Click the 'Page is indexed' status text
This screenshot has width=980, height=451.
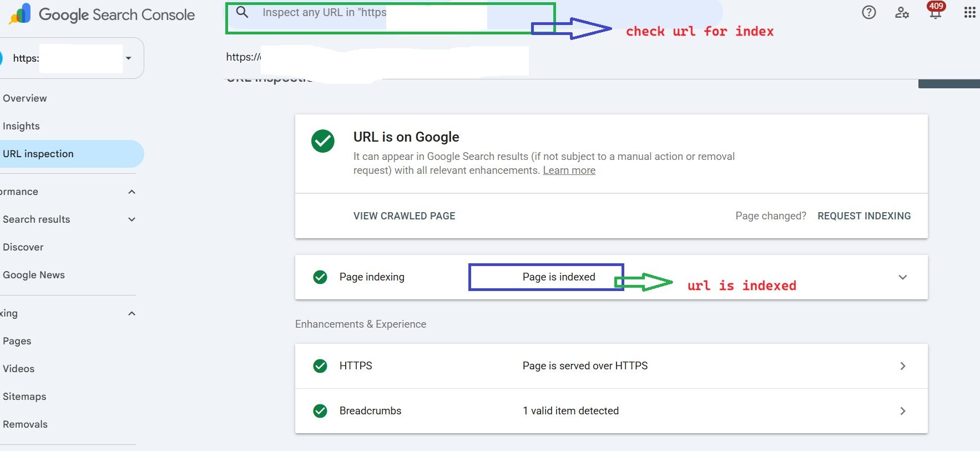coord(559,277)
